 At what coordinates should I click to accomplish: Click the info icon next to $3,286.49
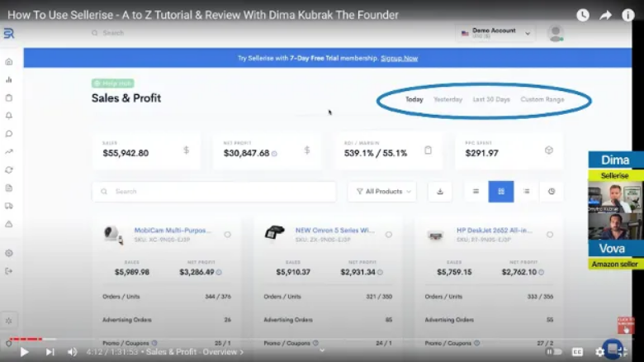click(219, 272)
